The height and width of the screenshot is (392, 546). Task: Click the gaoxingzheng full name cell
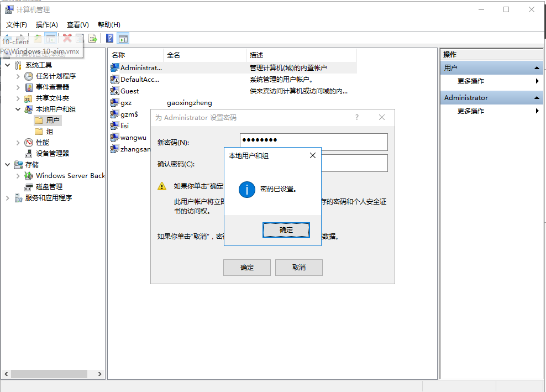[189, 103]
